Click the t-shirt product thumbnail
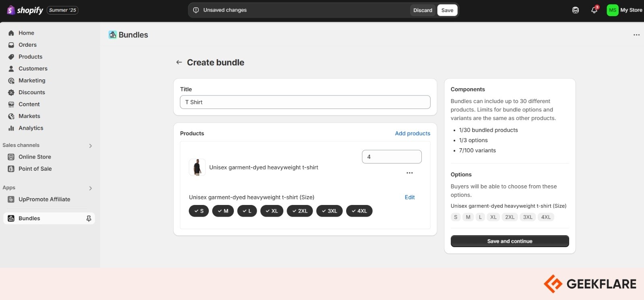The height and width of the screenshot is (300, 644). click(197, 167)
